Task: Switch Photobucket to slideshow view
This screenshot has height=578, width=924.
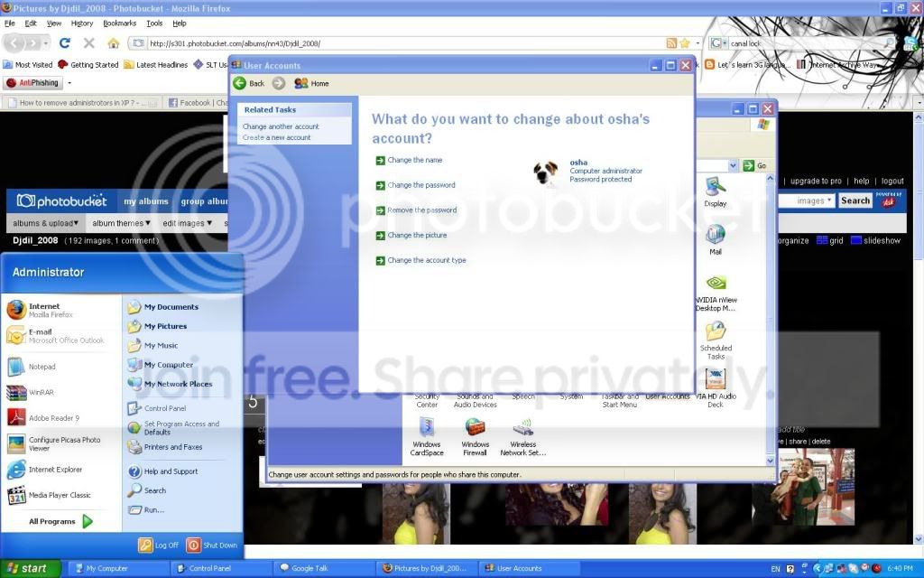Action: (x=875, y=240)
